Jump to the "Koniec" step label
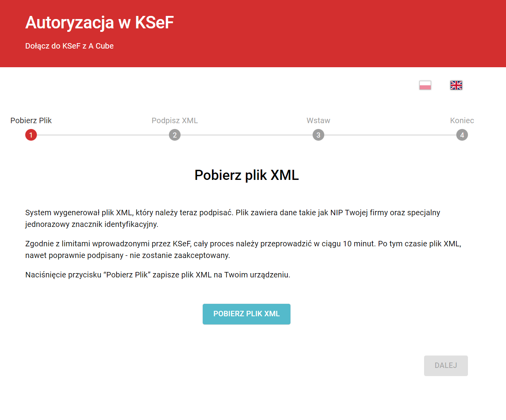The width and height of the screenshot is (506, 420). (462, 120)
